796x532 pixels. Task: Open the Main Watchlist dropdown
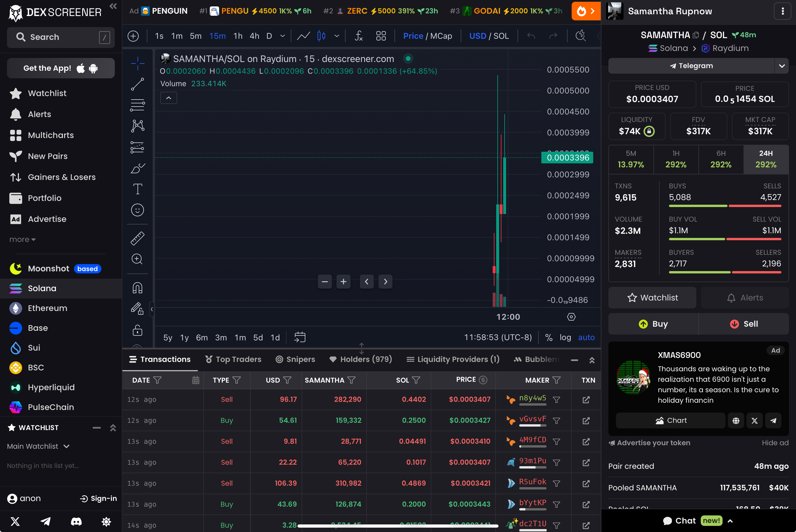[x=38, y=446]
